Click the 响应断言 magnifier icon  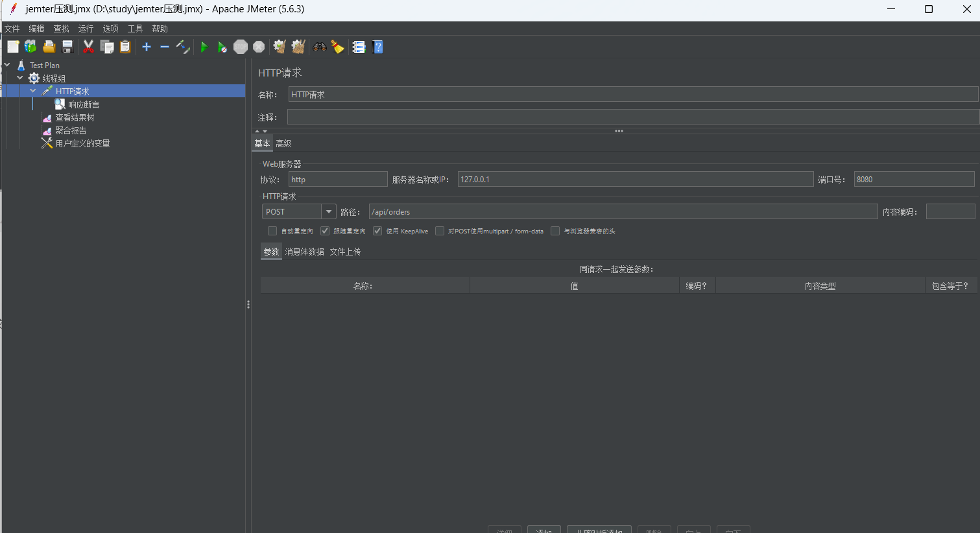[x=60, y=104]
